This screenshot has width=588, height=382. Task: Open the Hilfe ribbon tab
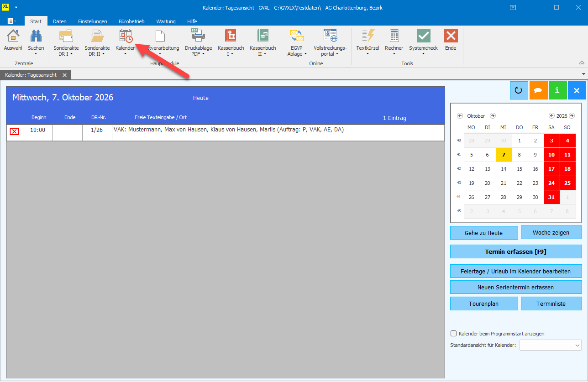click(192, 21)
